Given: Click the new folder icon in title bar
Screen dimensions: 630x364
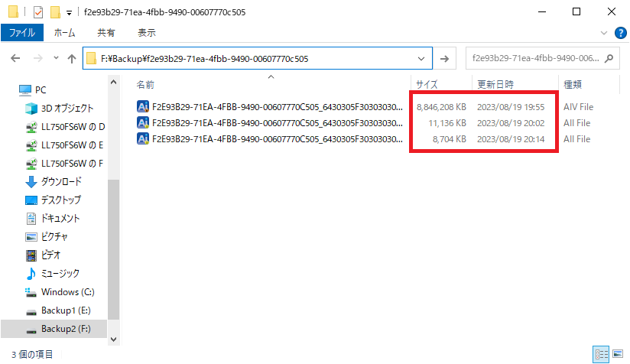Looking at the screenshot, I should [55, 12].
